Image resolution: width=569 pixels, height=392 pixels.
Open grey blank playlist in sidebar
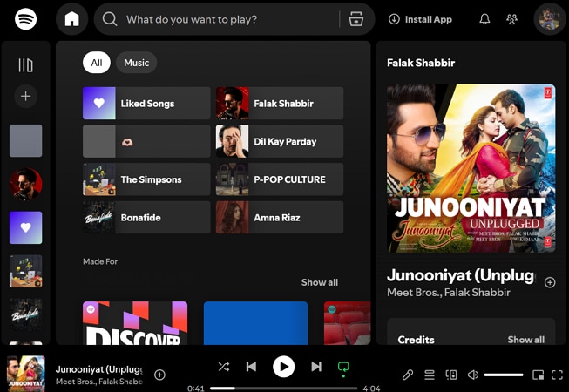(25, 141)
